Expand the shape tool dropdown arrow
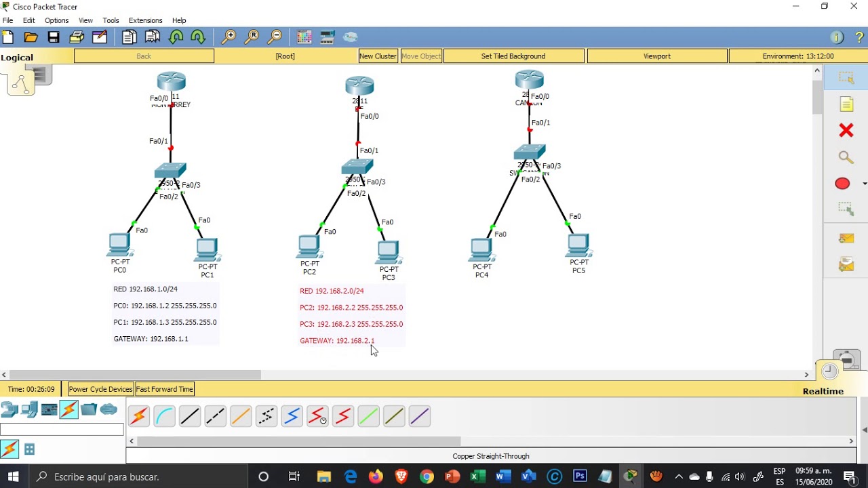 point(864,184)
